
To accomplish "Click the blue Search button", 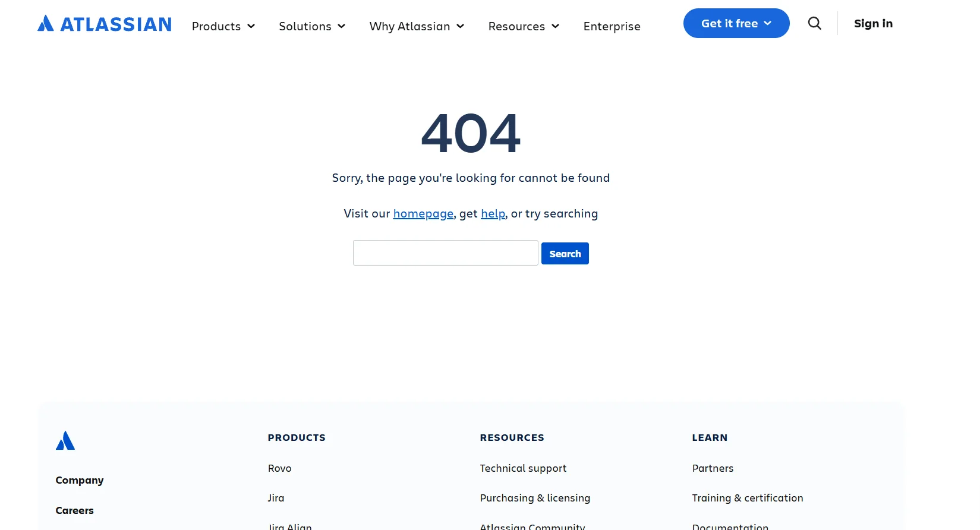I will [x=565, y=254].
